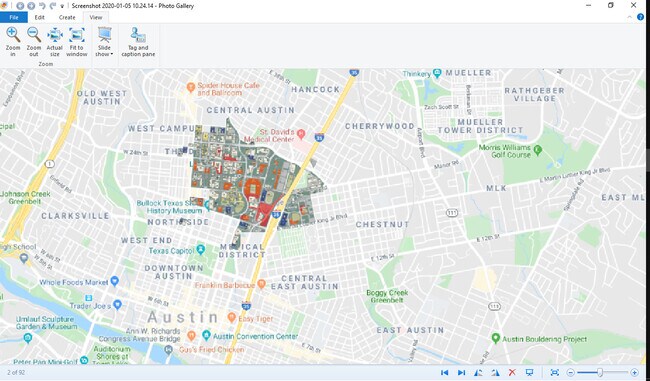Open Help with the question mark icon
This screenshot has height=381, width=650.
coord(640,17)
